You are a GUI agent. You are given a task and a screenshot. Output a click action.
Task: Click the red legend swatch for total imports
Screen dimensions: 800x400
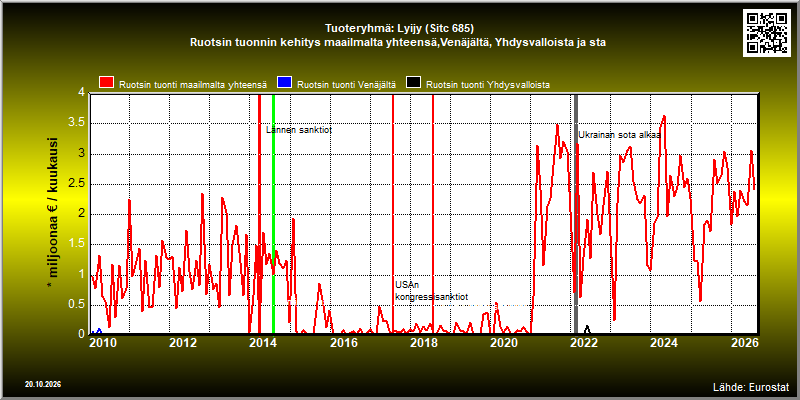click(107, 84)
